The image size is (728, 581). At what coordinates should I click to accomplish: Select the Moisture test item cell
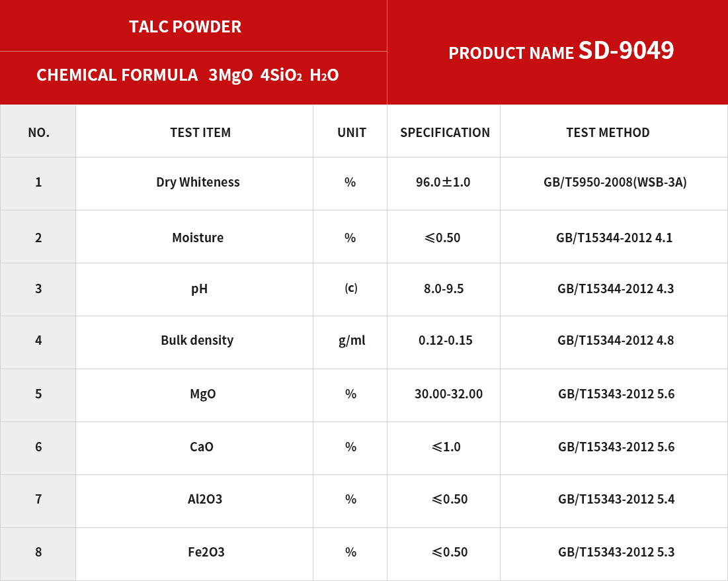point(198,238)
